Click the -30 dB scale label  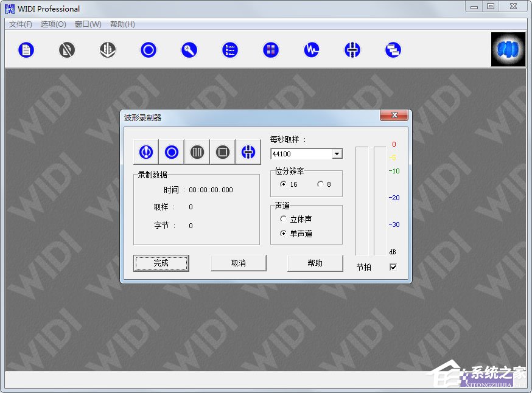(x=394, y=224)
